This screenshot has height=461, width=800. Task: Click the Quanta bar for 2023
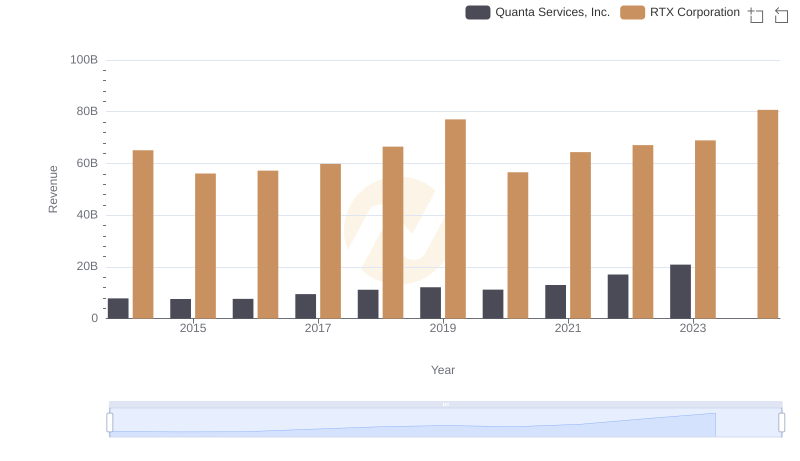pos(680,291)
